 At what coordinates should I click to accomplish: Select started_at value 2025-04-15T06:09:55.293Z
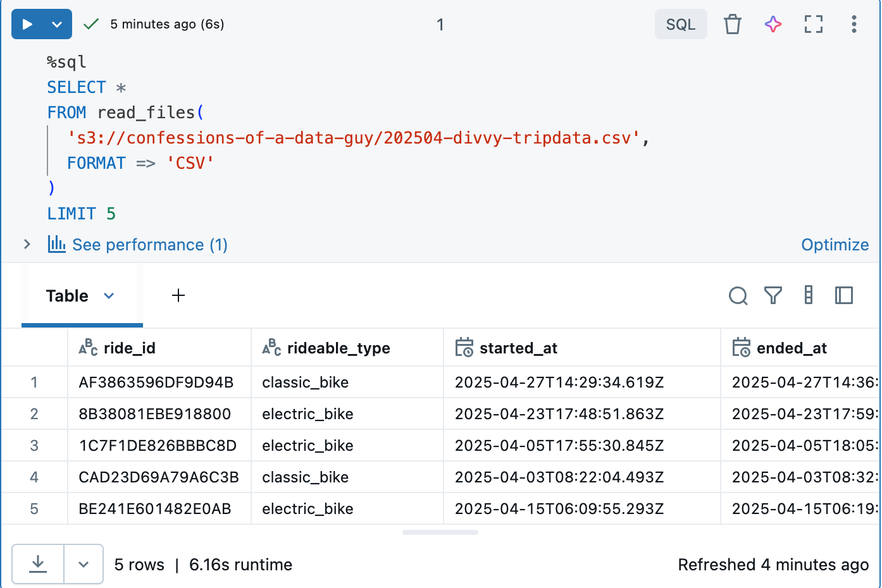click(x=582, y=508)
